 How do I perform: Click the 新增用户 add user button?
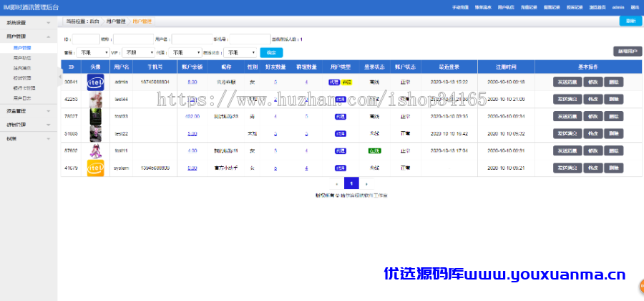(x=627, y=52)
